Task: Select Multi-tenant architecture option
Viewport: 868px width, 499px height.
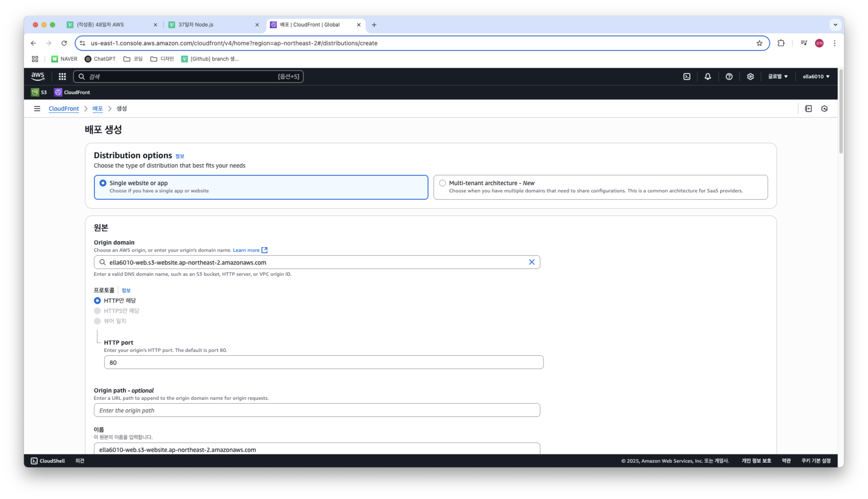Action: pyautogui.click(x=600, y=187)
